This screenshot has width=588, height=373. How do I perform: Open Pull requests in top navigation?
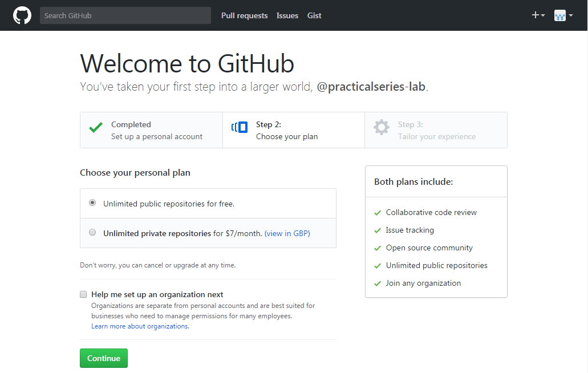coord(244,15)
